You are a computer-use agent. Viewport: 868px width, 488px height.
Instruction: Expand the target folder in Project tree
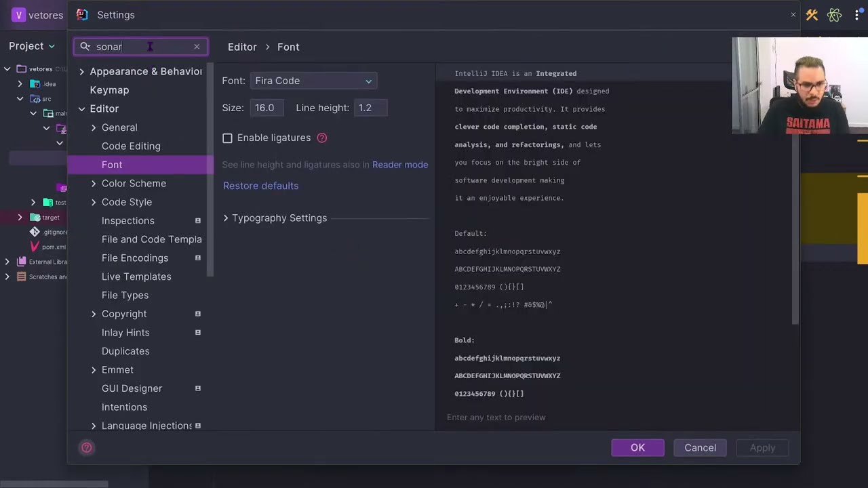(20, 218)
